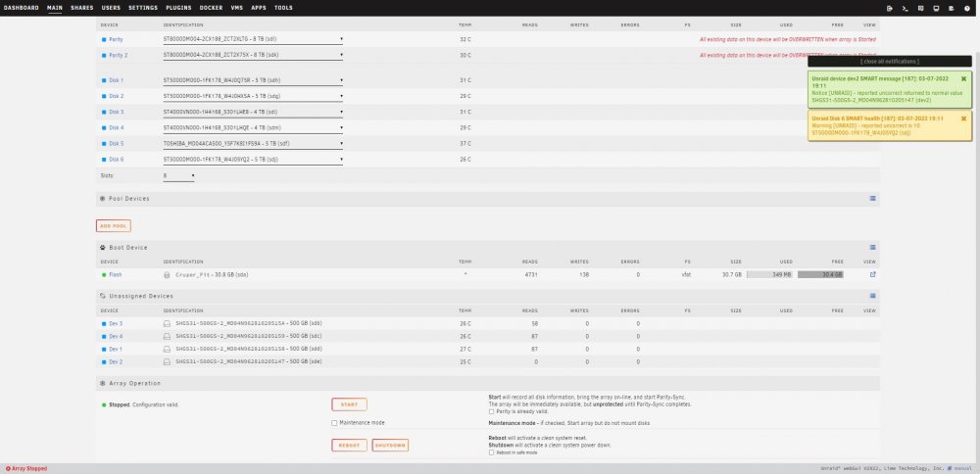Screen dimensions: 980x474
Task: Open the Disk 5 Toshiba device dropdown
Action: pos(253,144)
